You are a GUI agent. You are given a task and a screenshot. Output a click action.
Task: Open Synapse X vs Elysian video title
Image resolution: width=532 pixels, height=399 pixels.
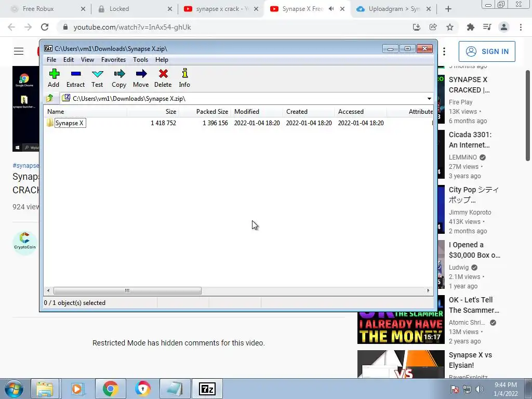[470, 360]
